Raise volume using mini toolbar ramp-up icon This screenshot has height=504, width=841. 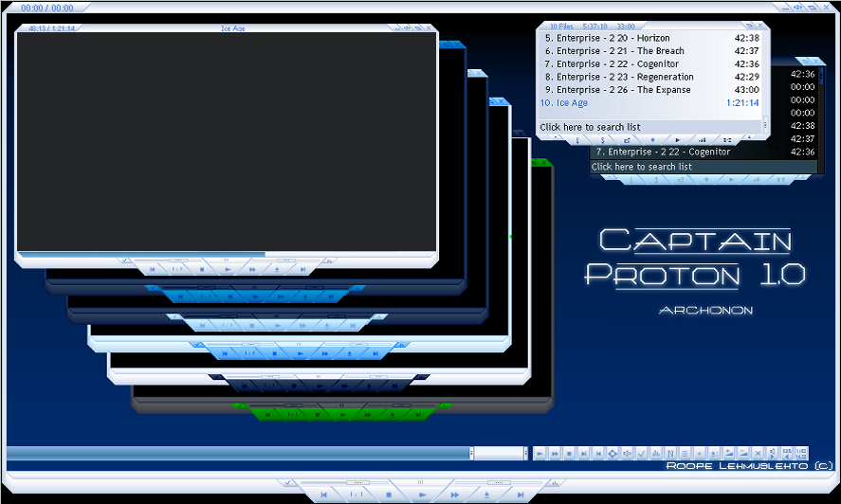729,454
